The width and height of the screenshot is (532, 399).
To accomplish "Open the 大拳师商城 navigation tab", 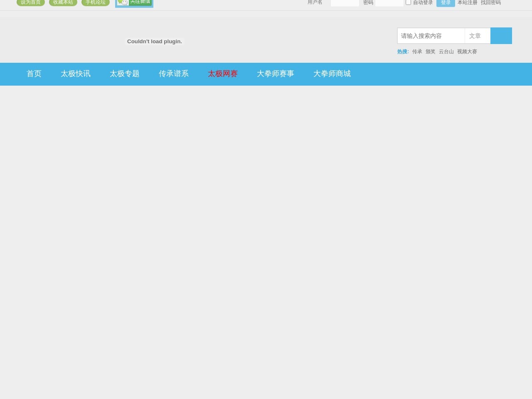I will click(332, 74).
